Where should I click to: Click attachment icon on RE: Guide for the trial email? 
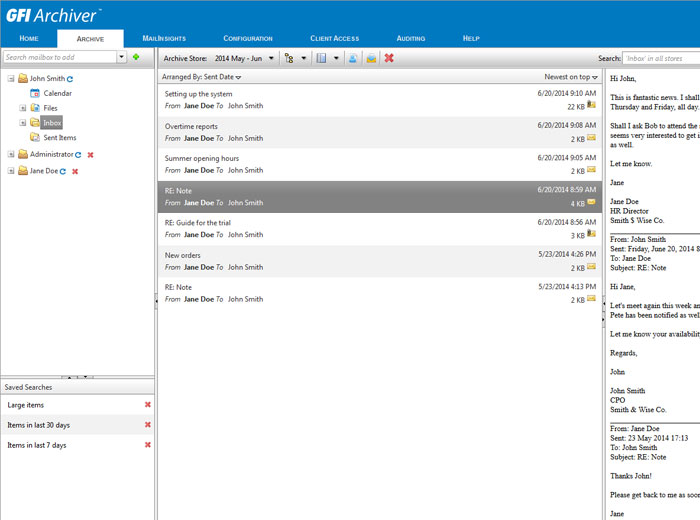pos(592,233)
